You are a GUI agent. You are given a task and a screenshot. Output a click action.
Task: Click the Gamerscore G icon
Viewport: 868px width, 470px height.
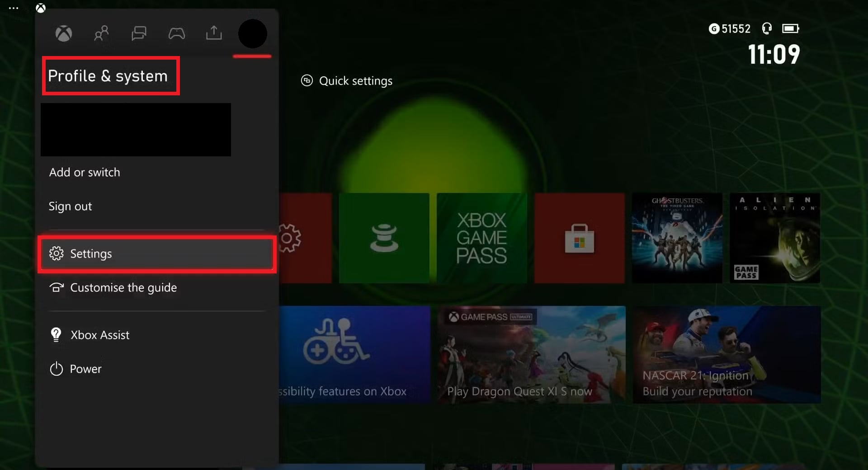coord(714,29)
